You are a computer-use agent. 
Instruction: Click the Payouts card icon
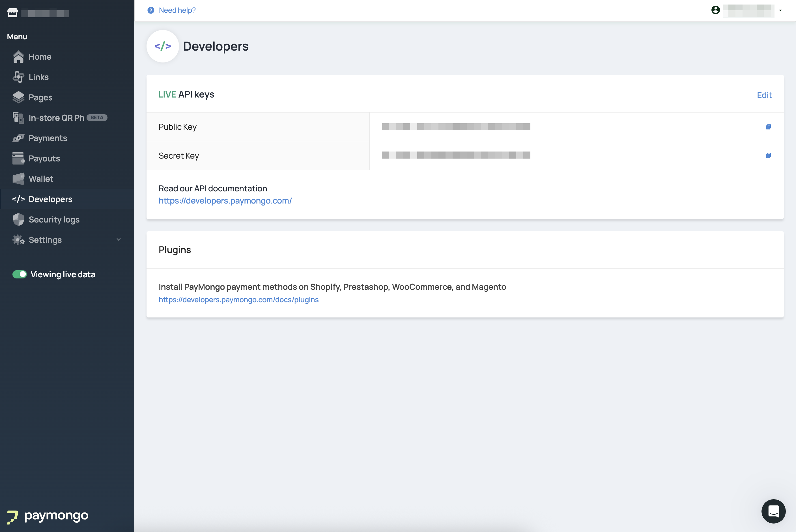point(18,159)
